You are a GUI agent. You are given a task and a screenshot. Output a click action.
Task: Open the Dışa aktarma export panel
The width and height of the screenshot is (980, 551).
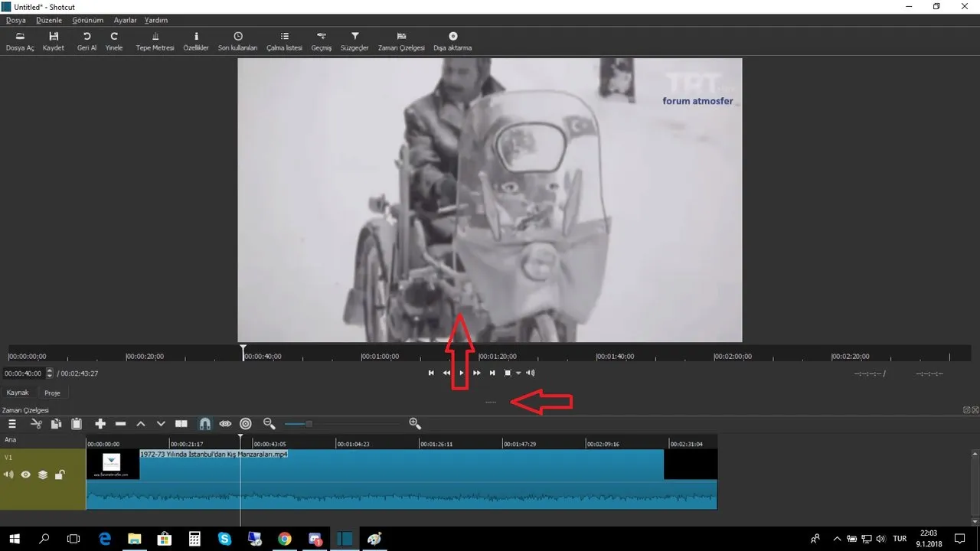pyautogui.click(x=452, y=41)
